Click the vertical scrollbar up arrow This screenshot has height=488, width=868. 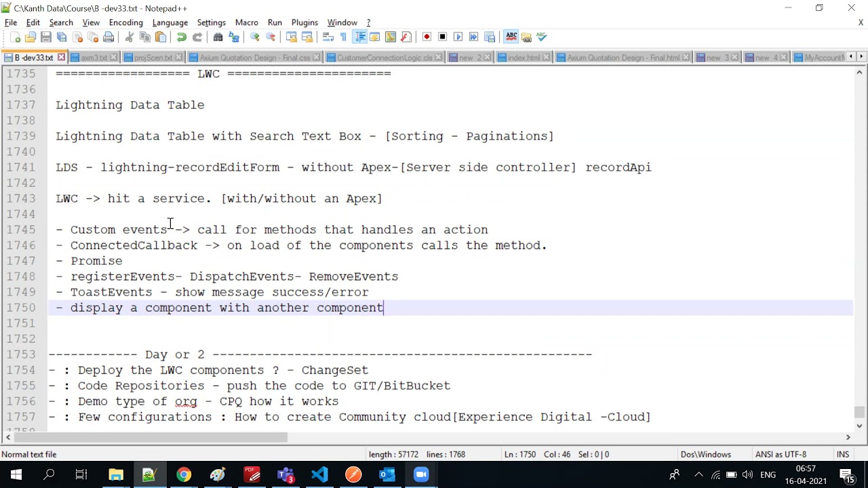pyautogui.click(x=859, y=72)
